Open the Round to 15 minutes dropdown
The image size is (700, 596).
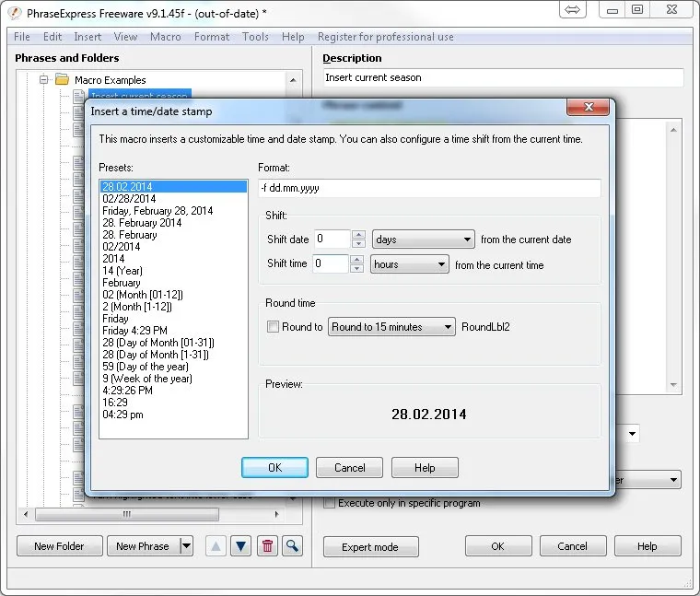pyautogui.click(x=391, y=327)
